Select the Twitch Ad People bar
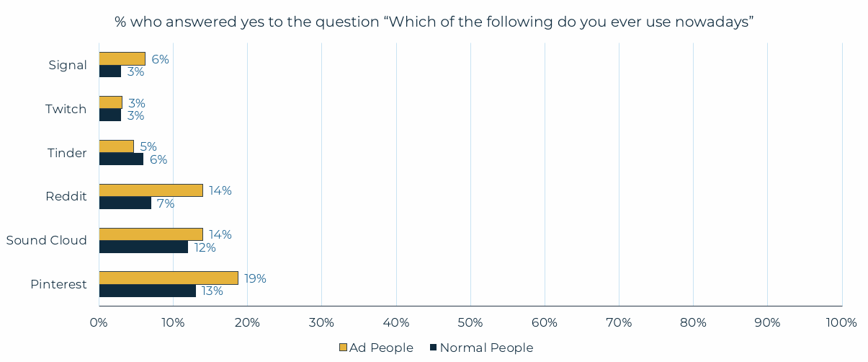This screenshot has width=868, height=362. coord(110,102)
